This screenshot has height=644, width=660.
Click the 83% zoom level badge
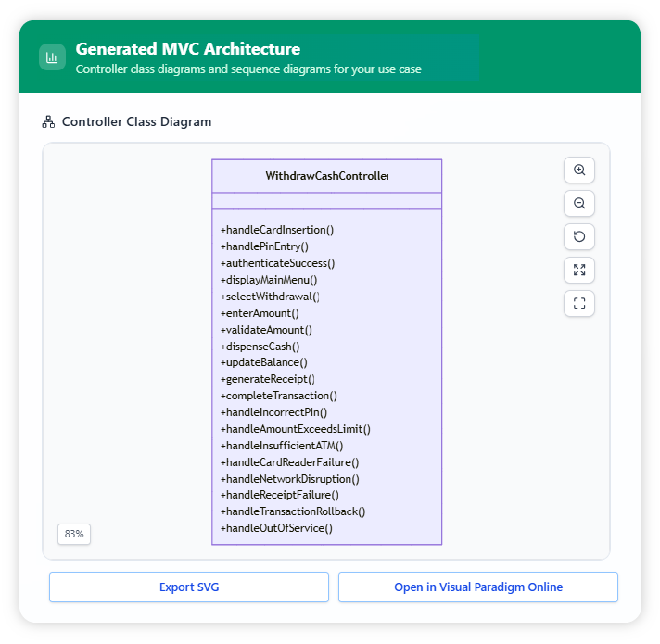click(74, 535)
